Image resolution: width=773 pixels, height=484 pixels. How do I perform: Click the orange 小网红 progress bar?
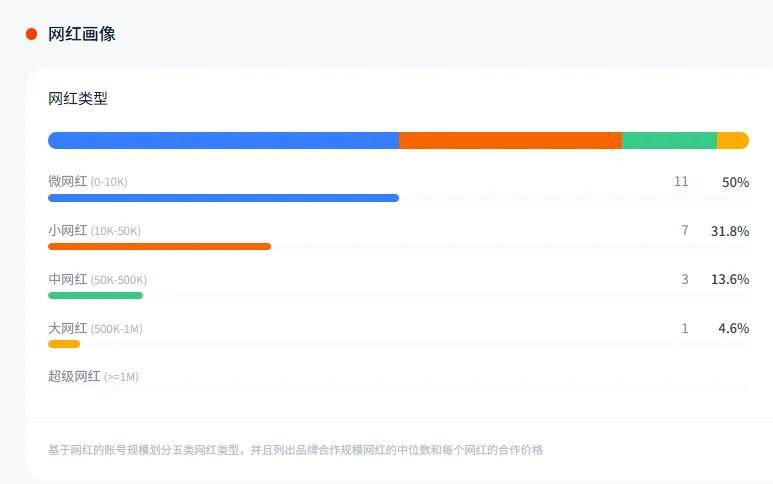point(159,246)
